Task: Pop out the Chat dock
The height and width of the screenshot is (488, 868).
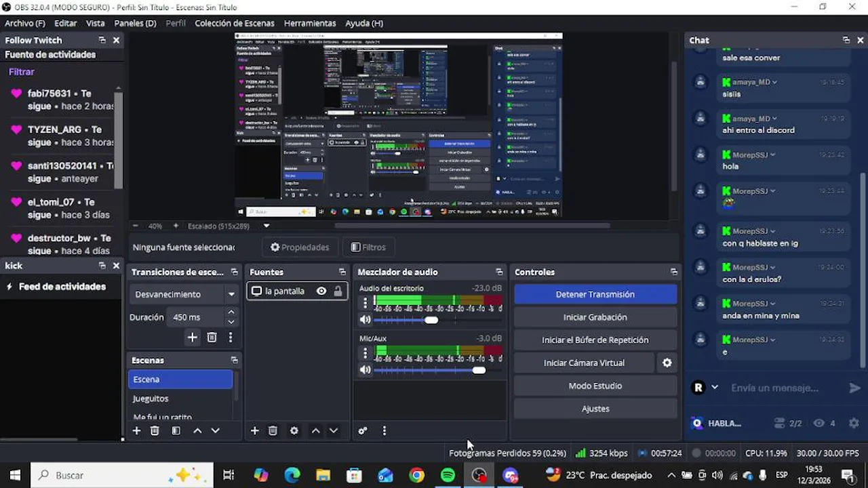Action: click(846, 40)
